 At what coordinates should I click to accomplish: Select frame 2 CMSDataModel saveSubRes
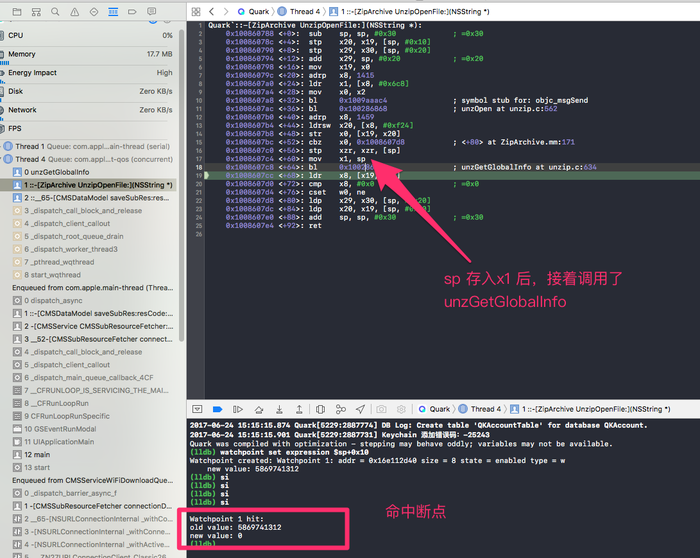pyautogui.click(x=89, y=198)
